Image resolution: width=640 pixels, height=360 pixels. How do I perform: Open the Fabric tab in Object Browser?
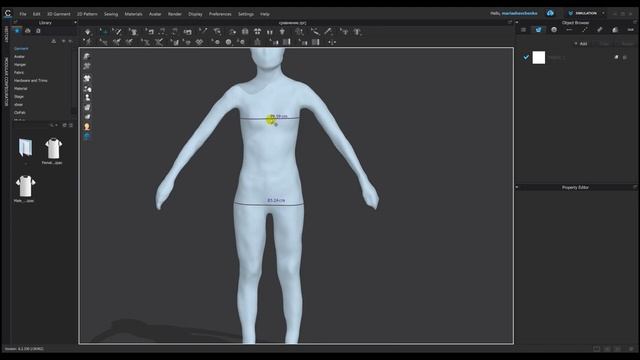(x=538, y=30)
